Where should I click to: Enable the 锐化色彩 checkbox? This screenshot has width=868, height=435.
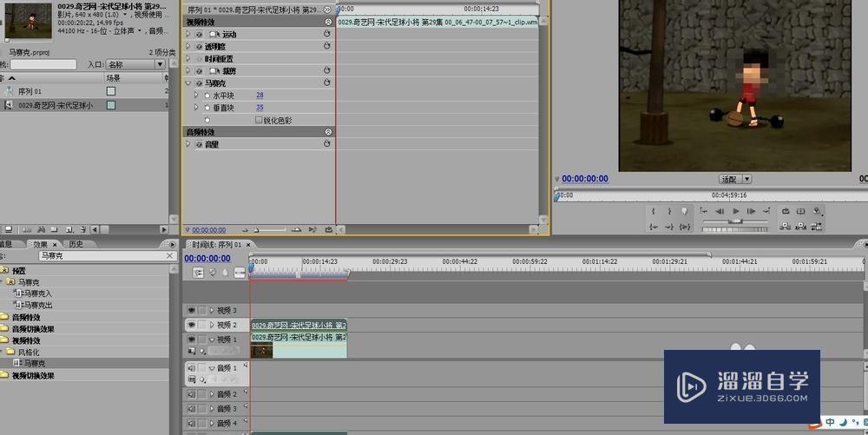pos(259,120)
